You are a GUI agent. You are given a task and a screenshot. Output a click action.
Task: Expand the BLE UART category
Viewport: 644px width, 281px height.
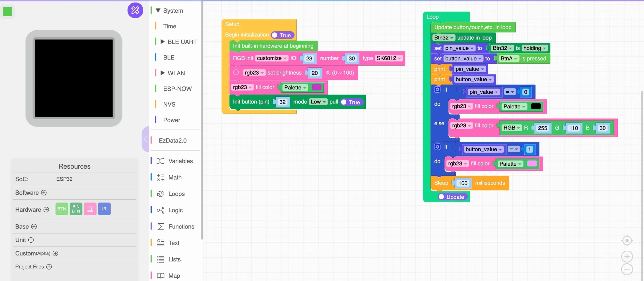162,41
